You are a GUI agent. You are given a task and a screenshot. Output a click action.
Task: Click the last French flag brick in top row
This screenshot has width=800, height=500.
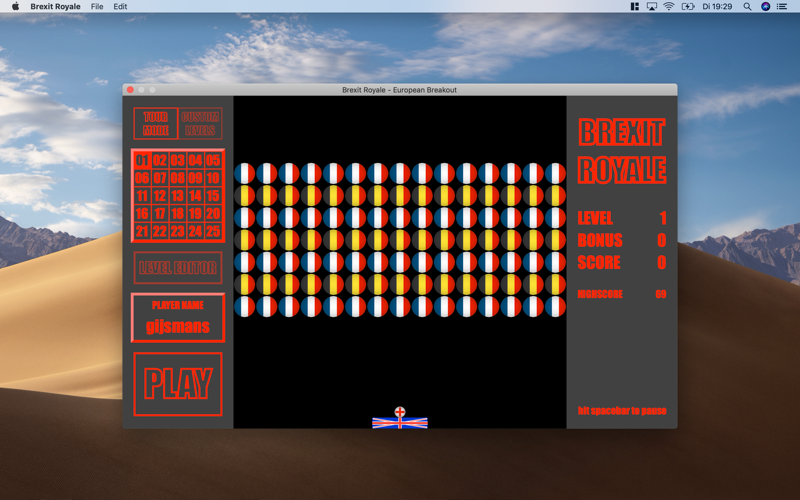[555, 173]
